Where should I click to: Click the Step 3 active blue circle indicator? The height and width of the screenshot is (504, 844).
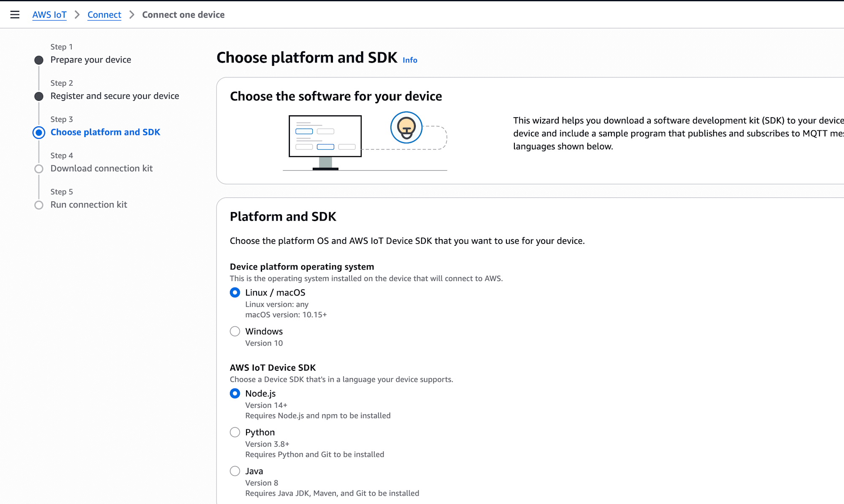pyautogui.click(x=39, y=133)
